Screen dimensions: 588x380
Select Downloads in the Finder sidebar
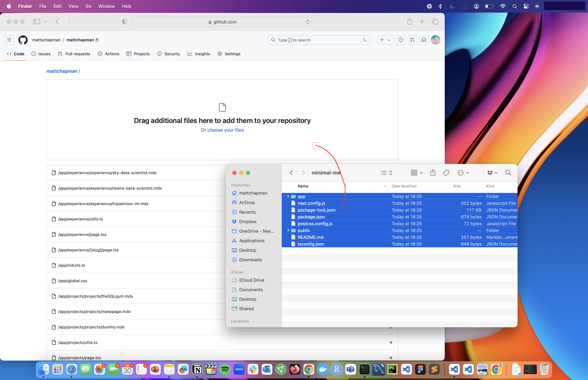250,260
